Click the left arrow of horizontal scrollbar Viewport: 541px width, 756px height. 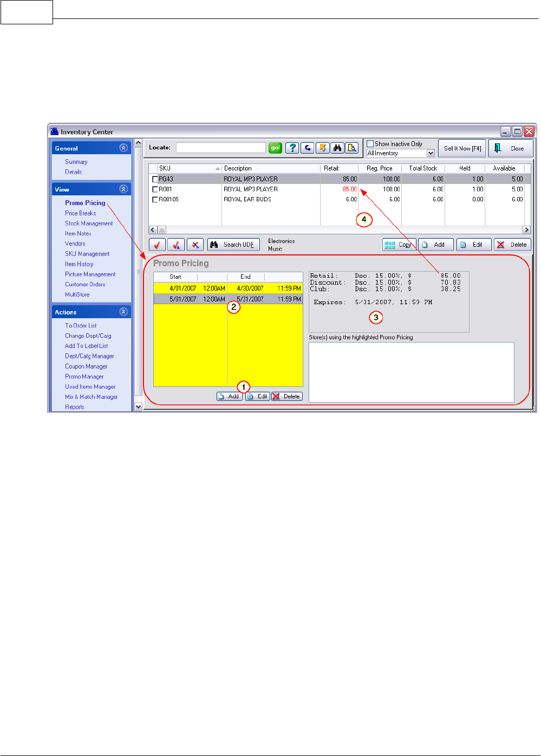pyautogui.click(x=153, y=229)
